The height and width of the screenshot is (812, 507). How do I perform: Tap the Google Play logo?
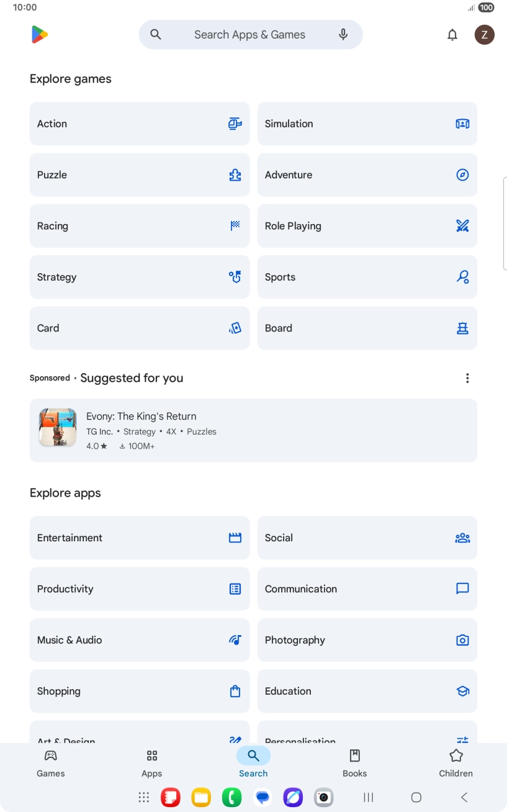tap(40, 35)
